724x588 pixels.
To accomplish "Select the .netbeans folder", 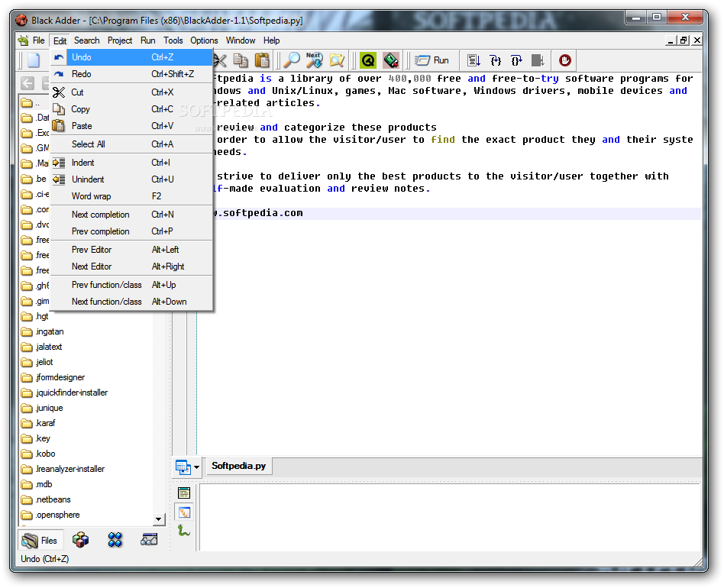I will tap(46, 499).
